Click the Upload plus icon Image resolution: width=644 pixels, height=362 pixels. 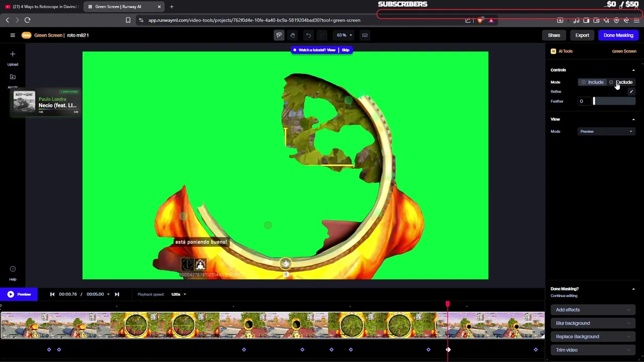(13, 54)
